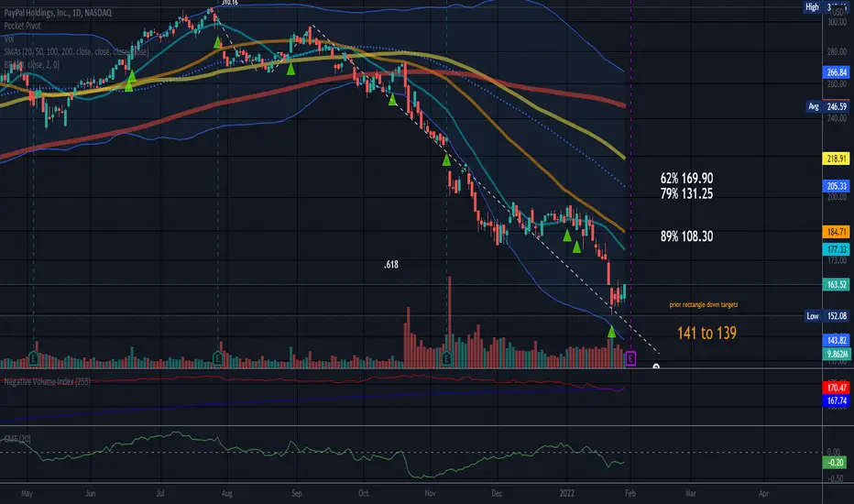Select the Vol indicator legend
The image size is (854, 504).
click(x=9, y=38)
